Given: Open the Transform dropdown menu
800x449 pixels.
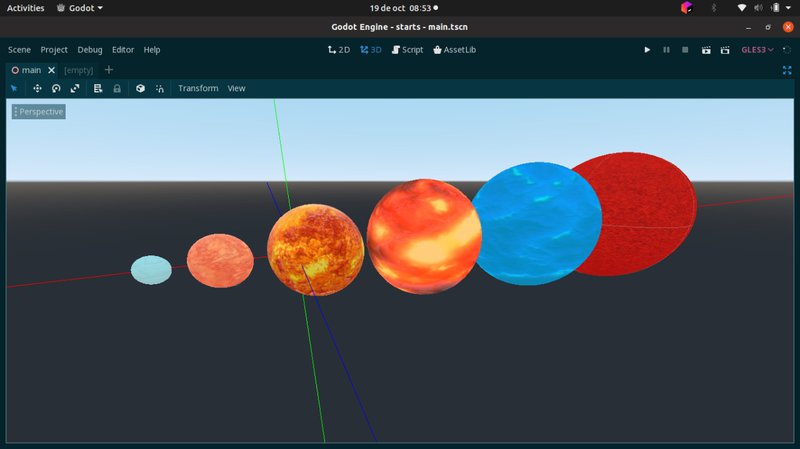Looking at the screenshot, I should click(x=198, y=88).
